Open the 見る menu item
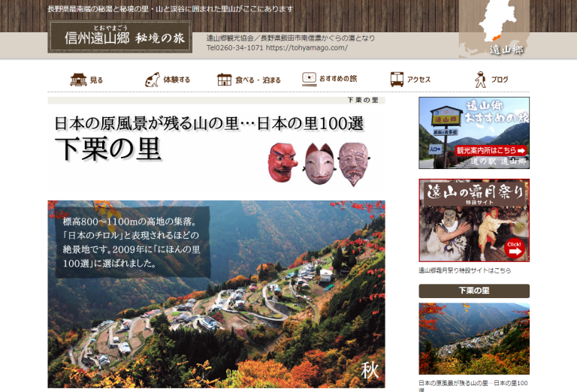This screenshot has height=392, width=577. point(96,80)
